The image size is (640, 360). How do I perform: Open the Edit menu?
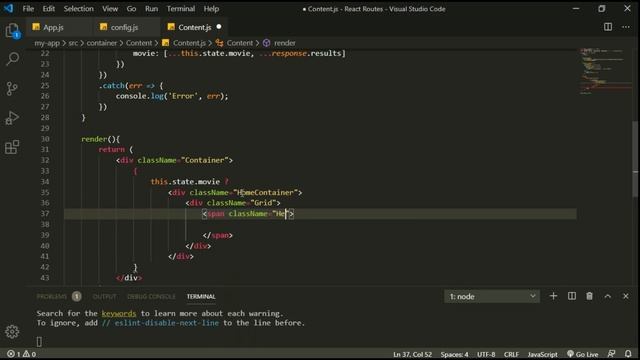pyautogui.click(x=49, y=9)
